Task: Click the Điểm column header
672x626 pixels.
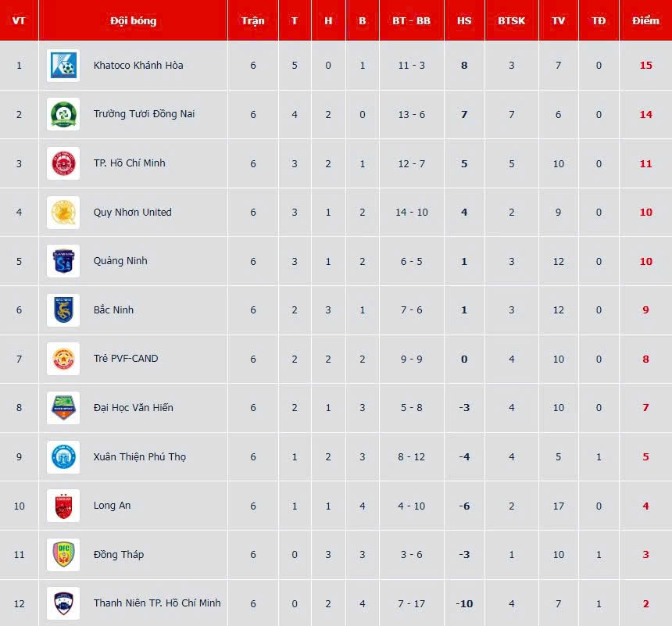Action: coord(645,20)
